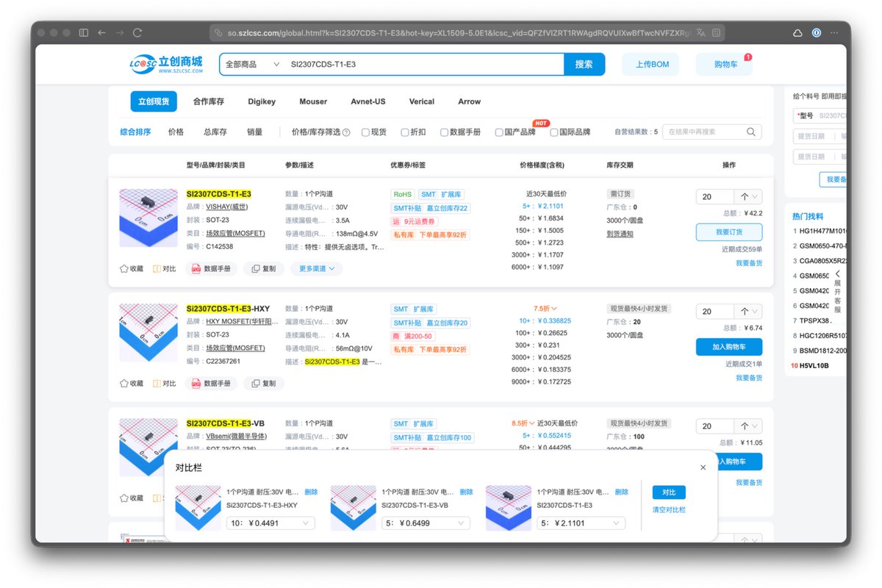This screenshot has width=882, height=588.
Task: Open quantity stepper dropdown for VB row
Action: pyautogui.click(x=749, y=426)
